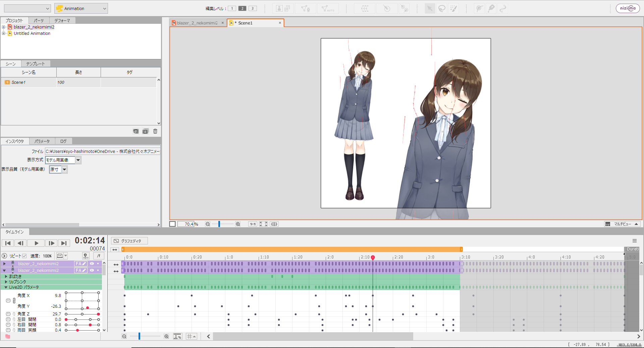
Task: Open the Animation mode dropdown
Action: [x=81, y=8]
